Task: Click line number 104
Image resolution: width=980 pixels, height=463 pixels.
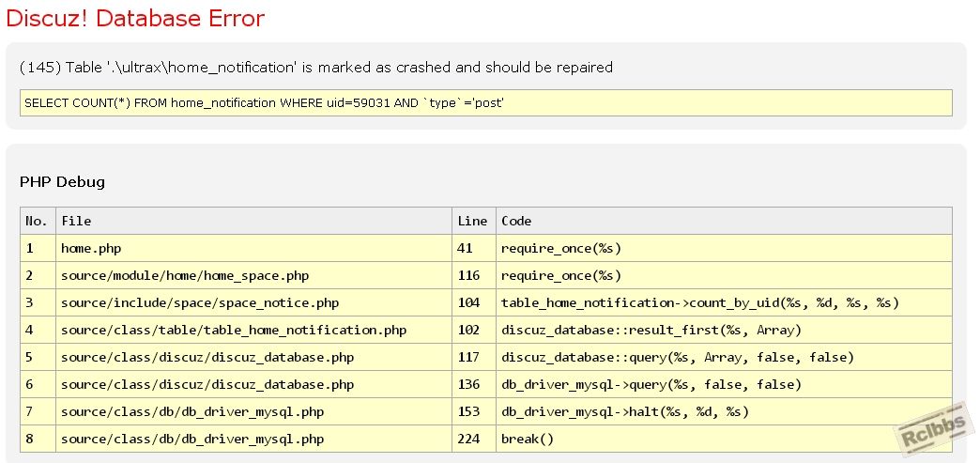Action: 474,302
